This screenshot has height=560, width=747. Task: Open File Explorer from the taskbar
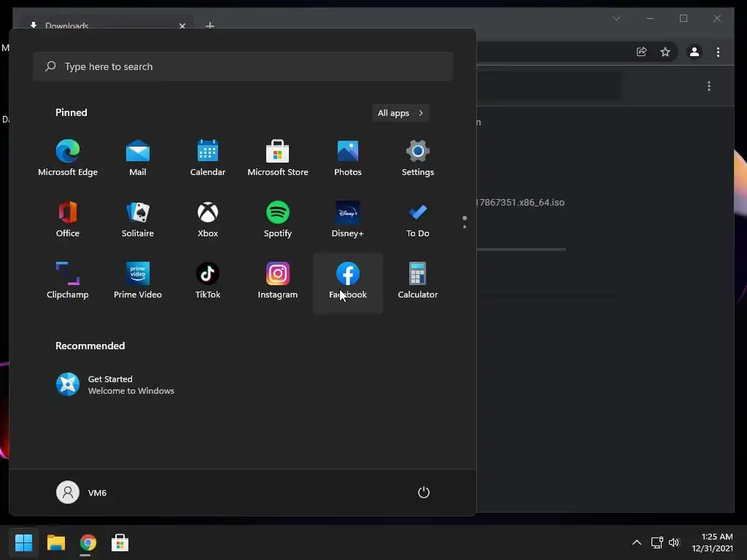[55, 542]
